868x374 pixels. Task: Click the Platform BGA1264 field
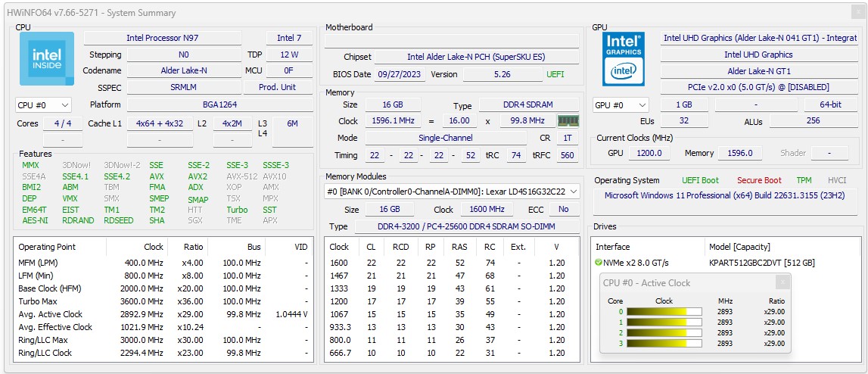[x=219, y=104]
